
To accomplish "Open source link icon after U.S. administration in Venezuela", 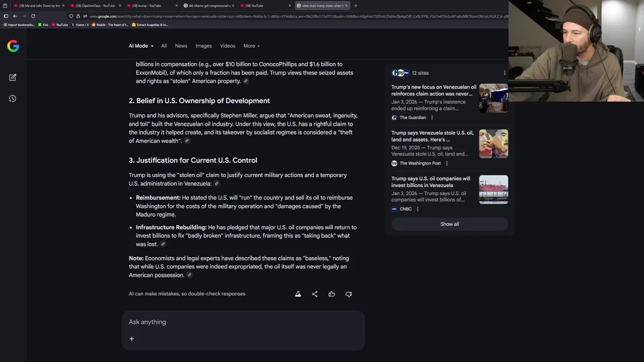I will click(217, 184).
